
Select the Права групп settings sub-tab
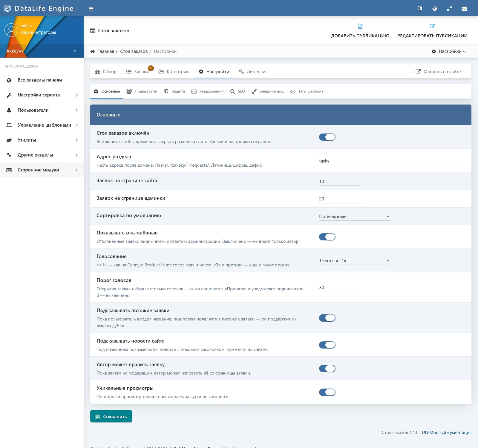[x=142, y=91]
